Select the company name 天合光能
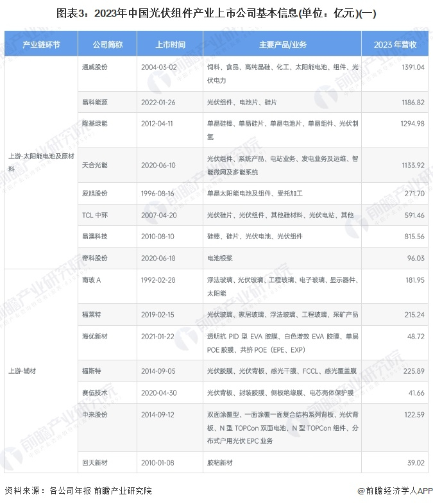 click(95, 165)
